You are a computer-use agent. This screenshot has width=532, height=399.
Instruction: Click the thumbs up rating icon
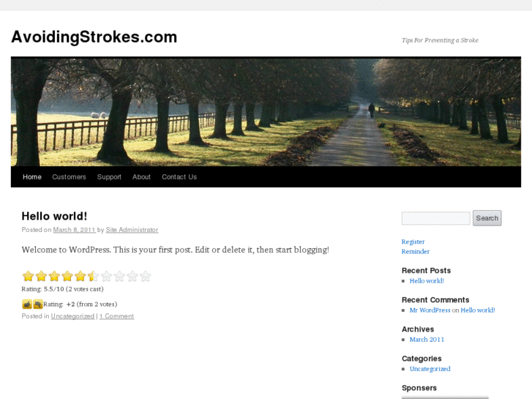tap(27, 304)
